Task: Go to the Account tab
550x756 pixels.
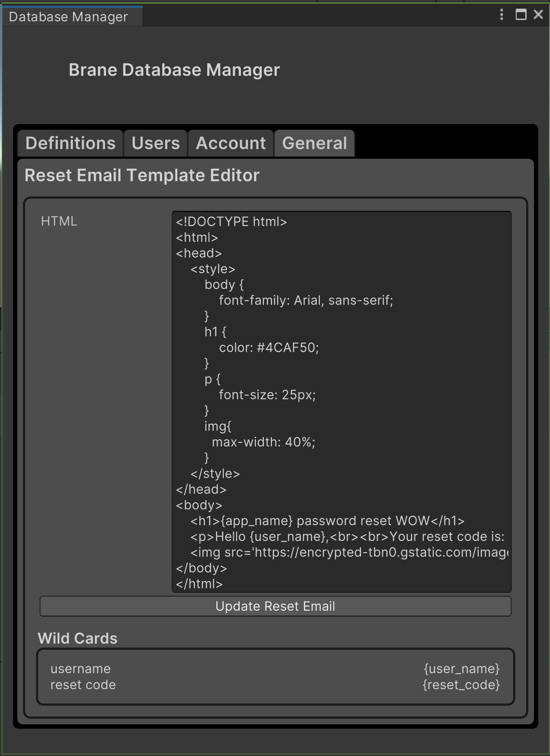Action: pyautogui.click(x=231, y=143)
